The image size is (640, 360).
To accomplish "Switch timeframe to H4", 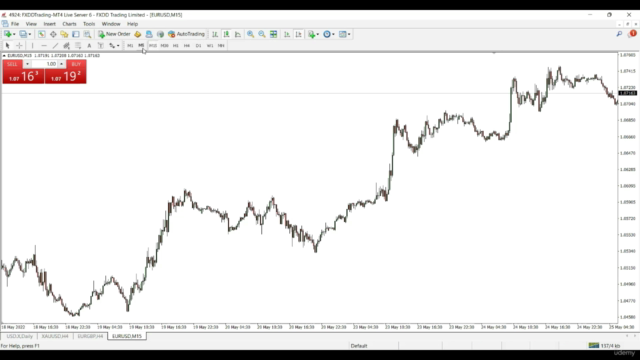I will 187,46.
